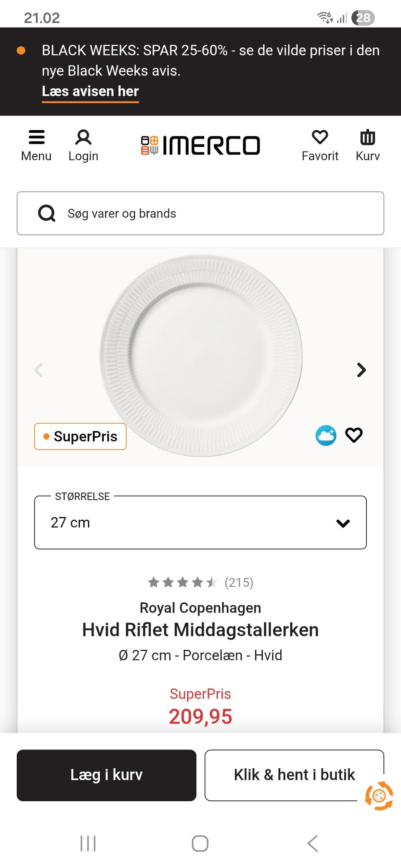The width and height of the screenshot is (401, 868).
Task: Click Læg i kurv button
Action: tap(107, 775)
